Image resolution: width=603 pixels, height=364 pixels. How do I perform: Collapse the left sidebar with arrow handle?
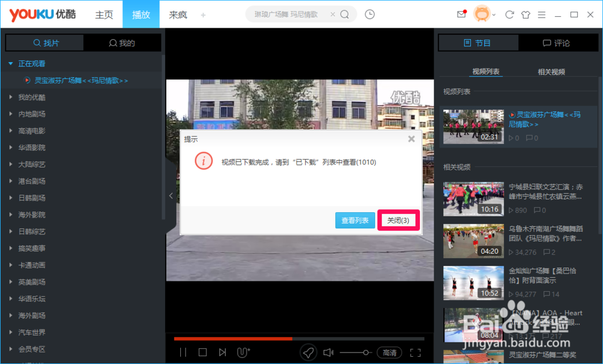coord(171,196)
